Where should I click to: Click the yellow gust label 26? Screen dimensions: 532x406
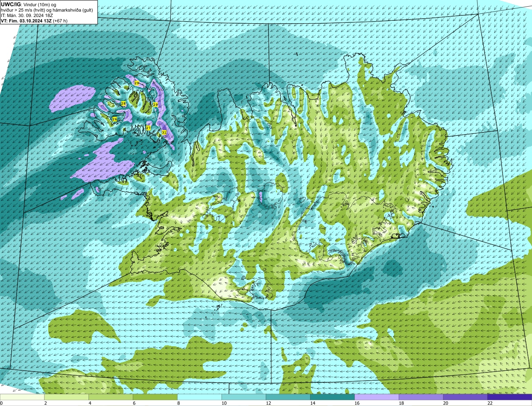(x=115, y=119)
